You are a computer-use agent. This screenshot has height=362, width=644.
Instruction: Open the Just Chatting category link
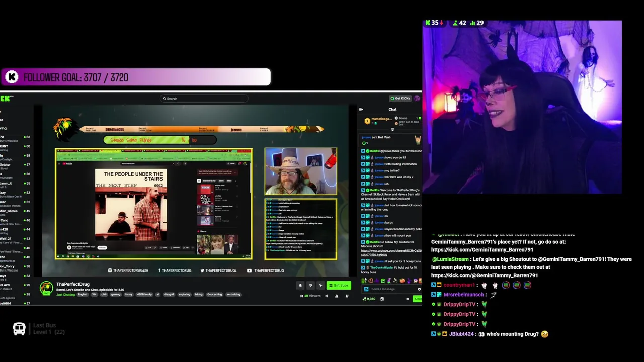65,294
